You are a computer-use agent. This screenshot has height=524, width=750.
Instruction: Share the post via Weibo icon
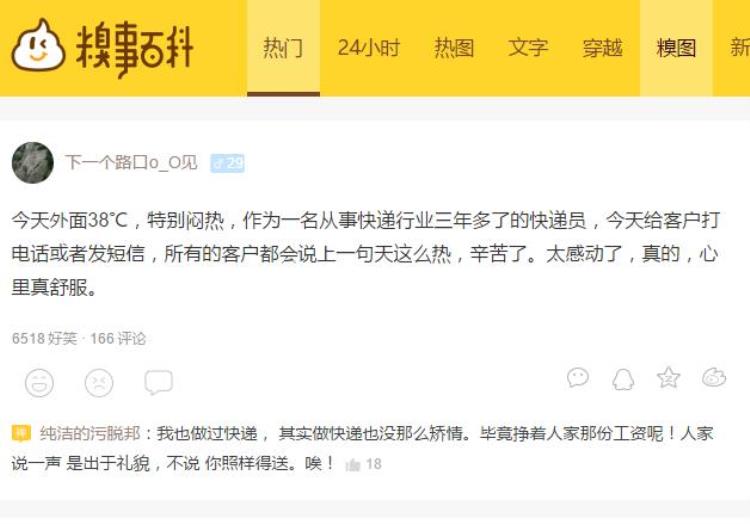[714, 378]
